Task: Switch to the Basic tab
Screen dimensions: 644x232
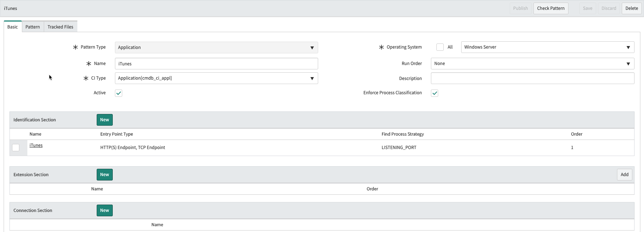Action: click(13, 27)
